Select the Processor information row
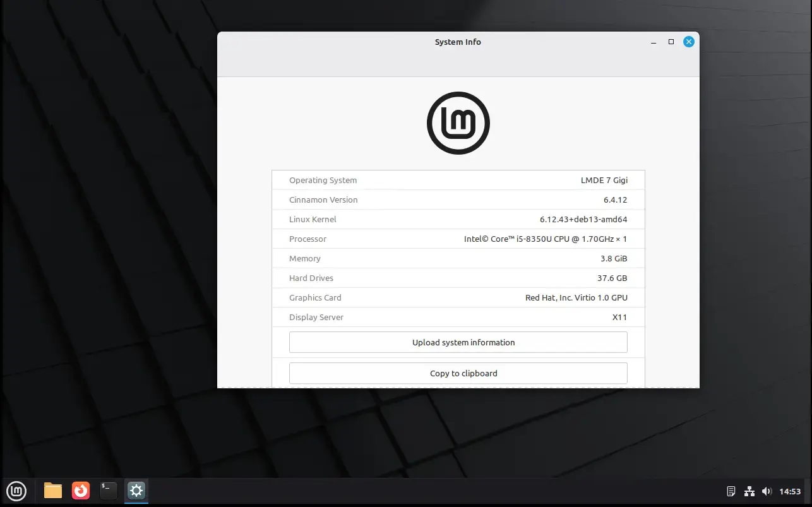 click(458, 239)
